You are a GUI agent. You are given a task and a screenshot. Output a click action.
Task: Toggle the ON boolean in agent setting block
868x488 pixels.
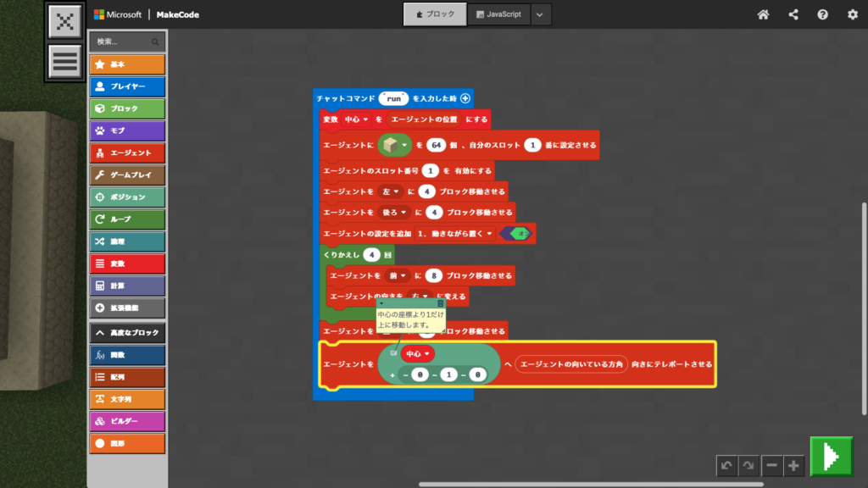coord(515,234)
